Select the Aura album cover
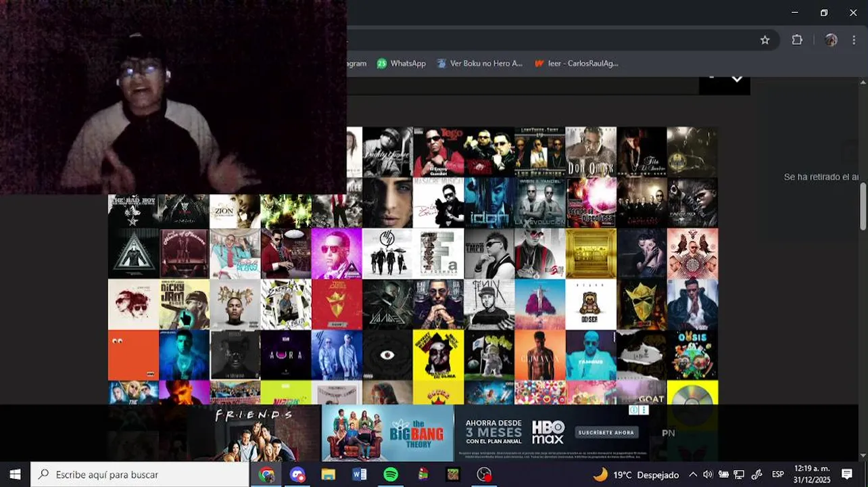Screen dimensions: 868x487 pyautogui.click(x=286, y=355)
